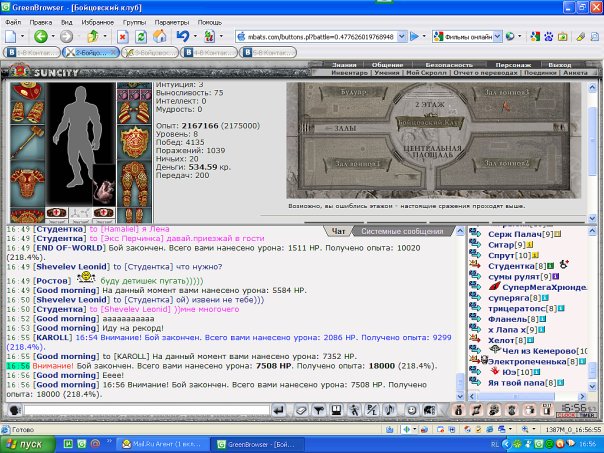The image size is (604, 453).
Task: Switch to the Системные сообщения chat tab
Action: (402, 231)
